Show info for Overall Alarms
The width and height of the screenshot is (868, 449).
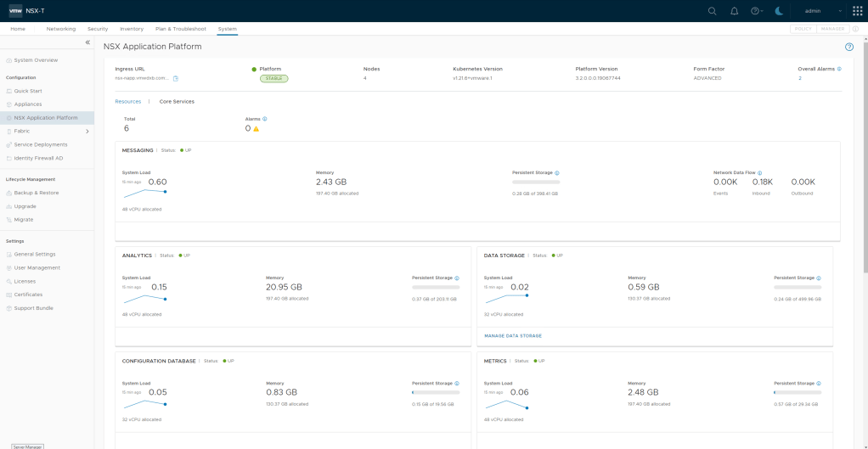coord(839,69)
